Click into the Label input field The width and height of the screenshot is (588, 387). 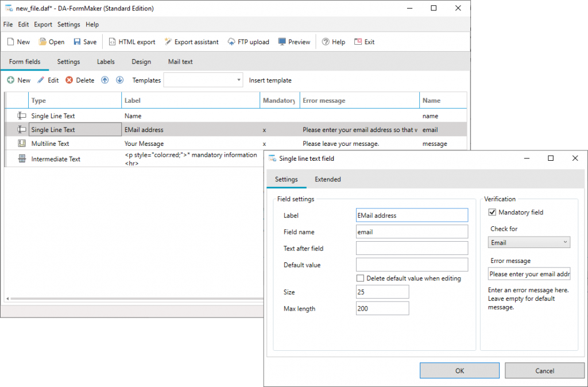[412, 215]
